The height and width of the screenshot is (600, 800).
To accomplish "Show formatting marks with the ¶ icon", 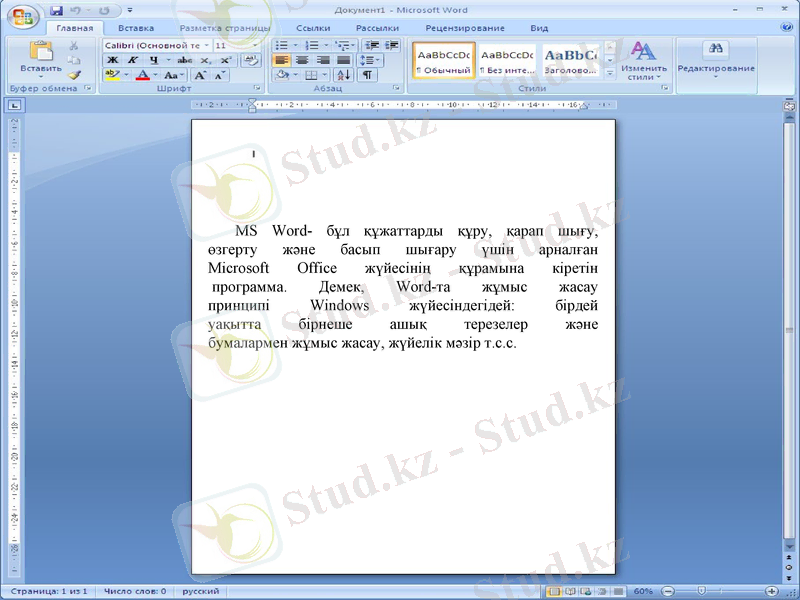I will pyautogui.click(x=368, y=75).
